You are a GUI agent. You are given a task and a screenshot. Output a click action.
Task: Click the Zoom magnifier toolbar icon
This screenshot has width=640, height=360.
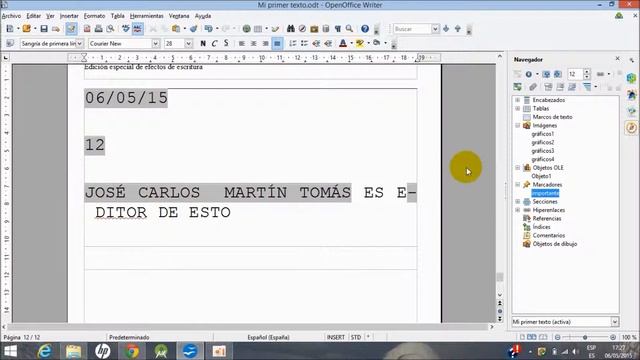click(349, 29)
